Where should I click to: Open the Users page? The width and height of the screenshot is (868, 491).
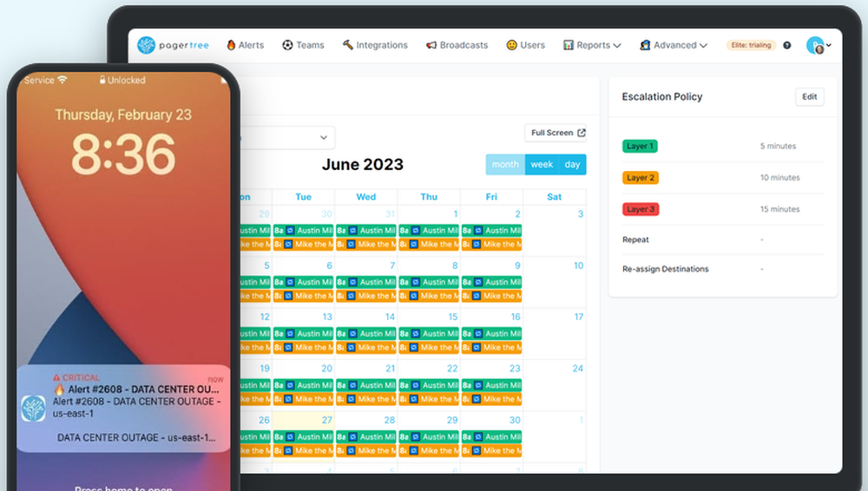click(525, 45)
